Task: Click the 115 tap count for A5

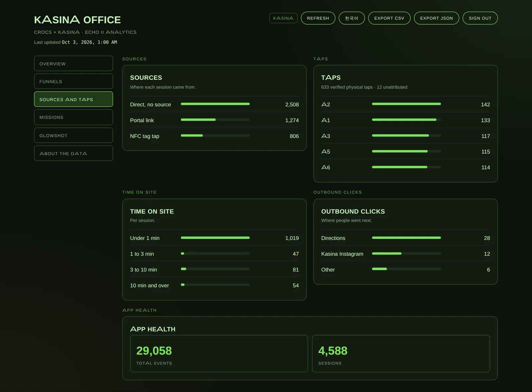Action: (485, 152)
